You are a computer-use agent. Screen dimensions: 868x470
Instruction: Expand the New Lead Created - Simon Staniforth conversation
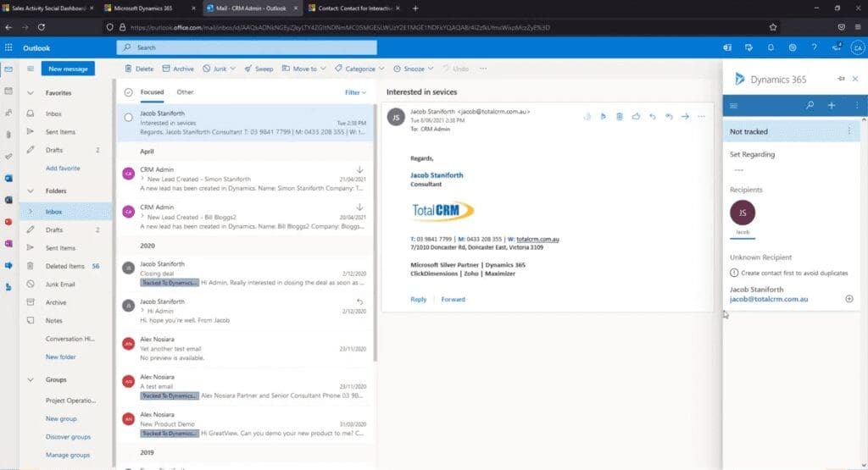coord(142,179)
